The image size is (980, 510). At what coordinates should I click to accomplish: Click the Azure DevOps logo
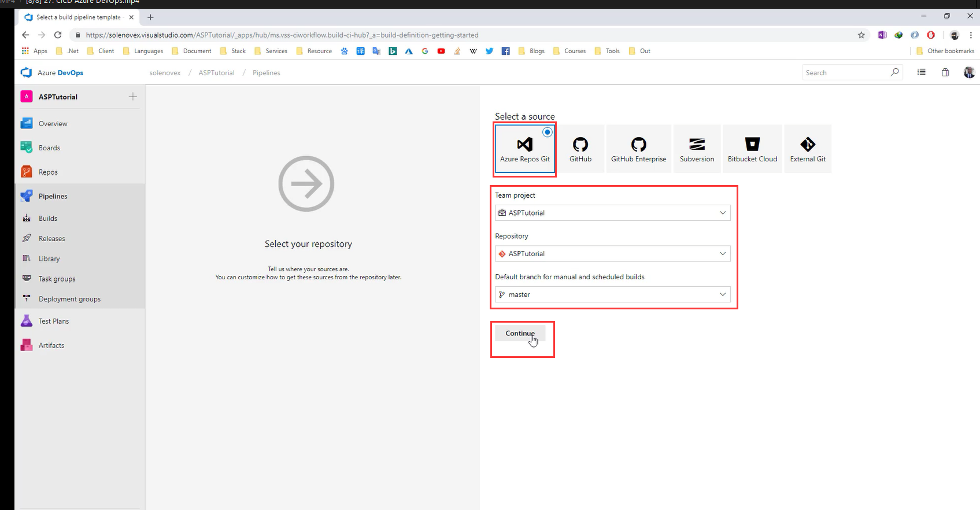click(x=26, y=73)
